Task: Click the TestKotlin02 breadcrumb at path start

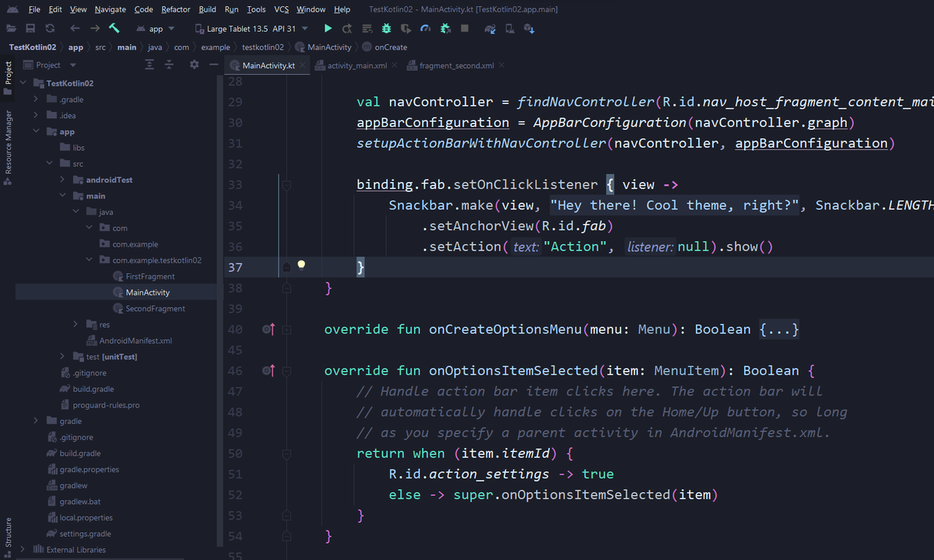Action: tap(32, 47)
